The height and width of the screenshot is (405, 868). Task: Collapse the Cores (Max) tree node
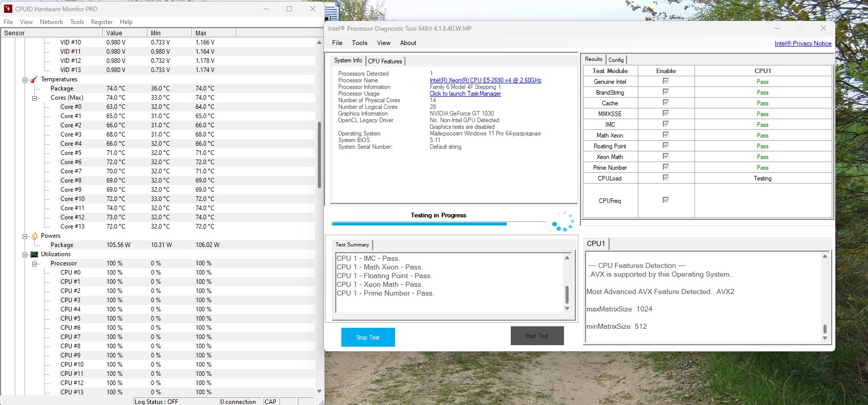click(35, 98)
